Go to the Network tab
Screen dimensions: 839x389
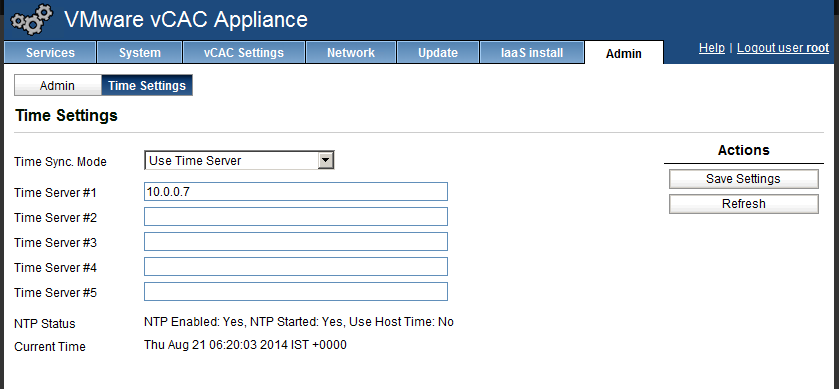pos(351,52)
